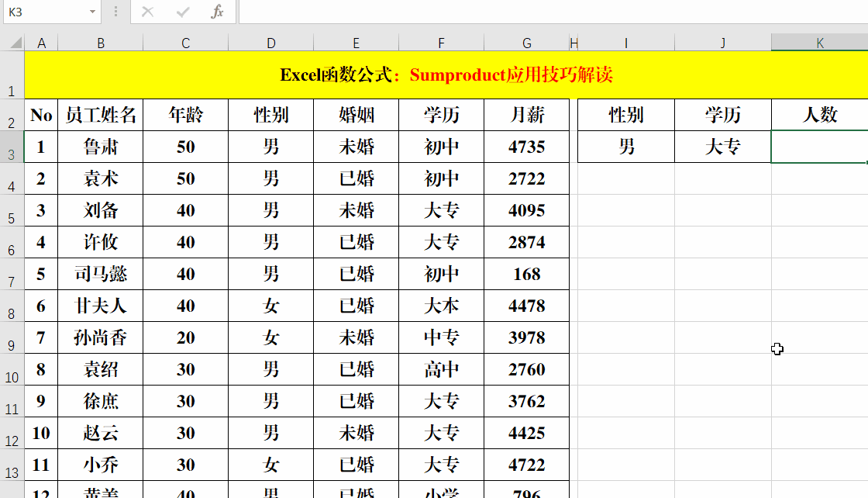
Task: Select empty cell K3 under 人数
Action: [820, 147]
